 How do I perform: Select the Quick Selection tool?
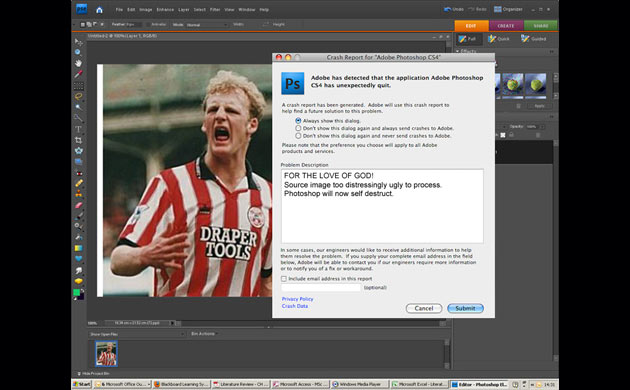pos(78,118)
